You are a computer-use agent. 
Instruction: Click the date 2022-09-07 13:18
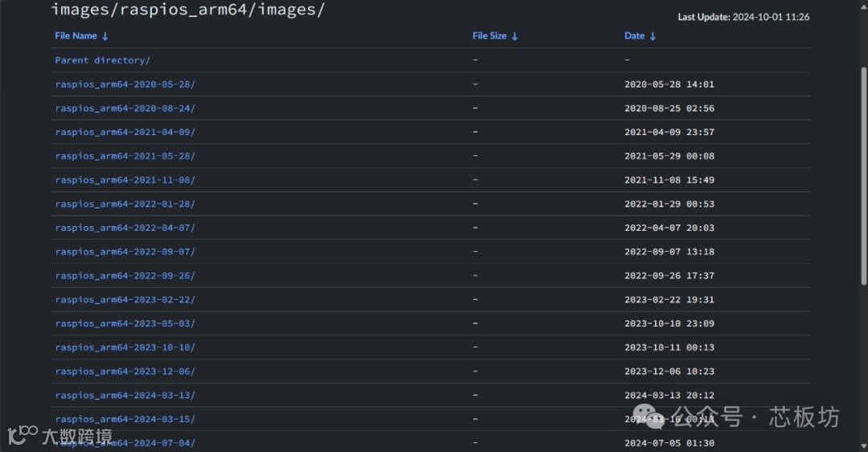point(669,252)
